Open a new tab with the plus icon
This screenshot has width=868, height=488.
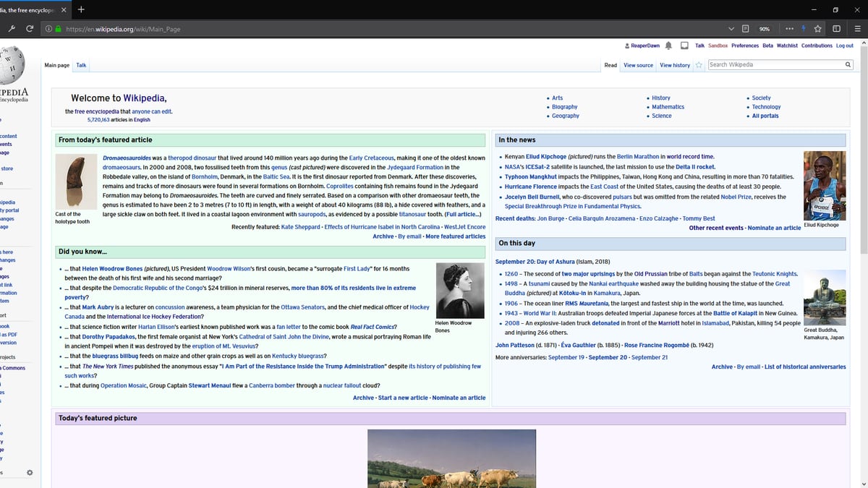coord(80,9)
